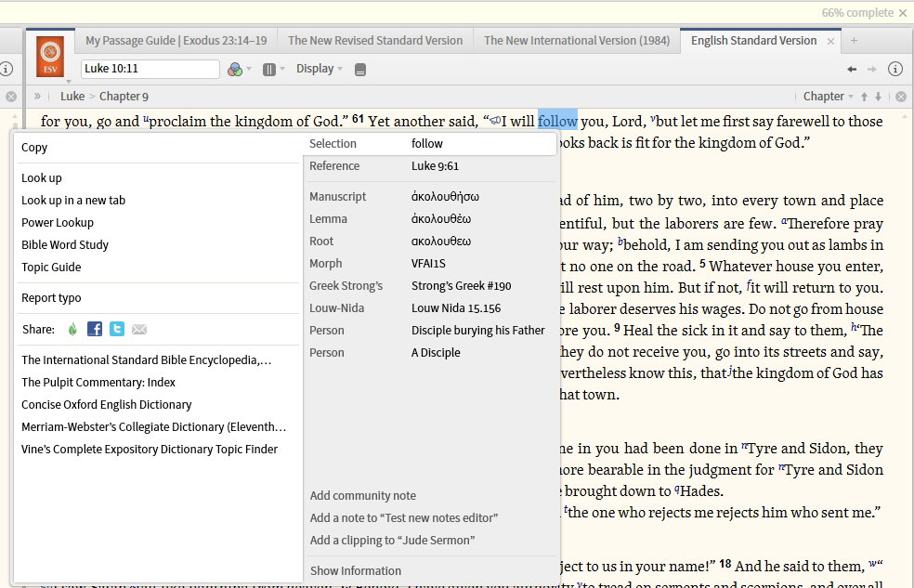Move to next chapter down arrow
The image size is (914, 588).
(878, 97)
